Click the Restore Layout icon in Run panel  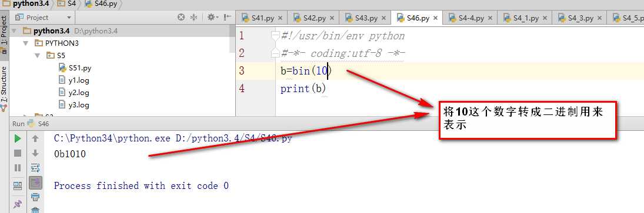pos(18,186)
